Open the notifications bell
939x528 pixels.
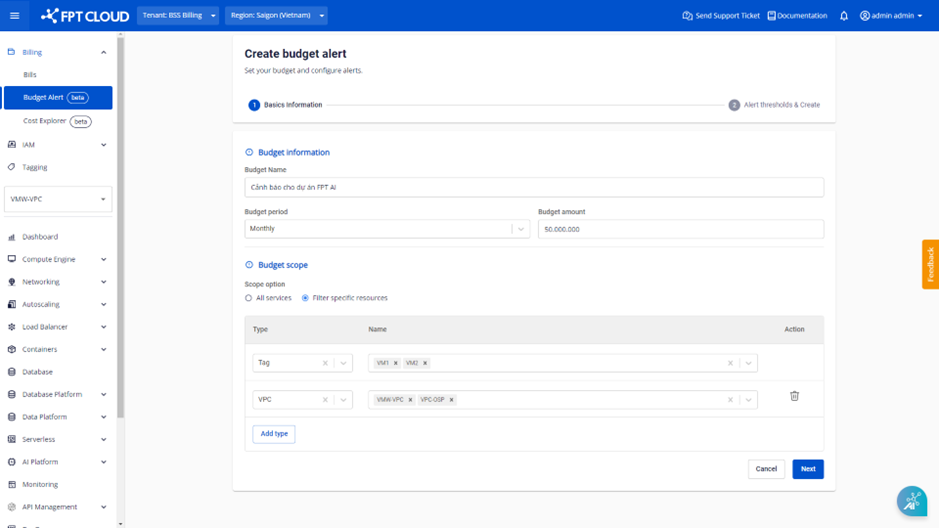(844, 16)
